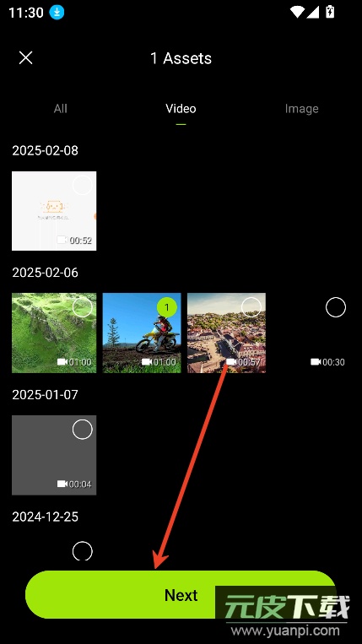Select the aerial town video's circle
Screen dimensions: 362x644
coord(251,307)
